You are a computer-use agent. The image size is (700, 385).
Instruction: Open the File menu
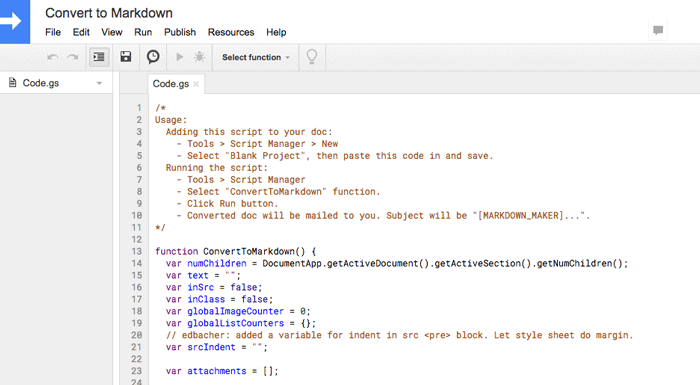pyautogui.click(x=53, y=32)
